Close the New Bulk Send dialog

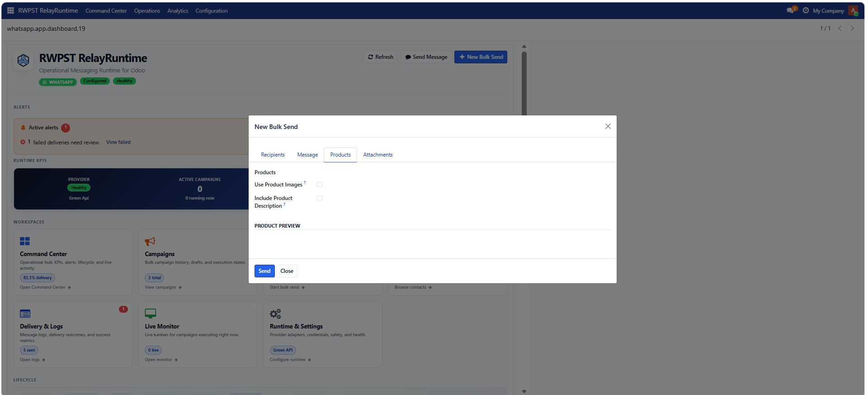point(608,126)
